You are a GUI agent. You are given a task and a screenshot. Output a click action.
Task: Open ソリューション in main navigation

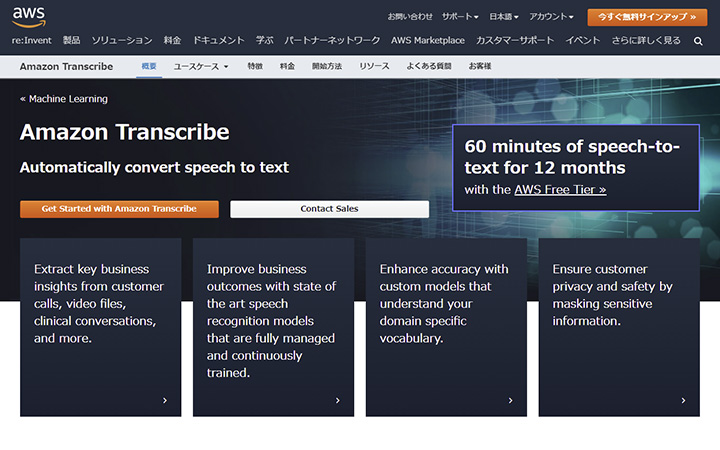click(x=122, y=40)
